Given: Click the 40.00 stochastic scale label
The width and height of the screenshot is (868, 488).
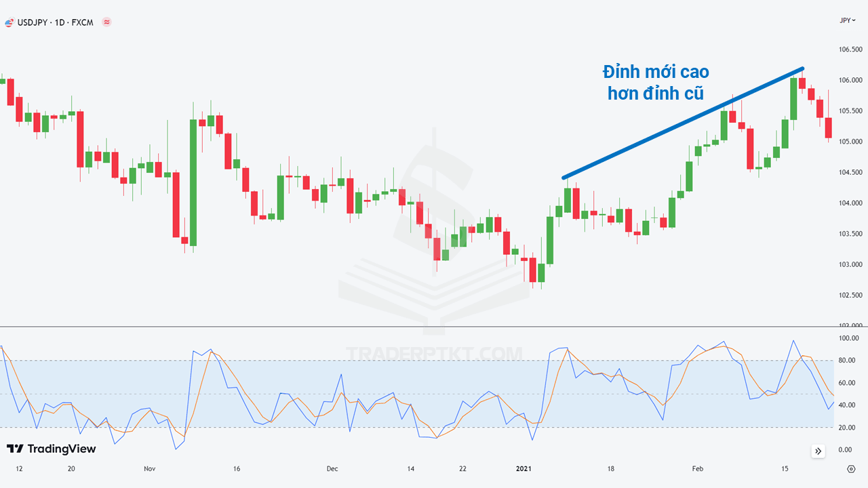Looking at the screenshot, I should point(848,405).
